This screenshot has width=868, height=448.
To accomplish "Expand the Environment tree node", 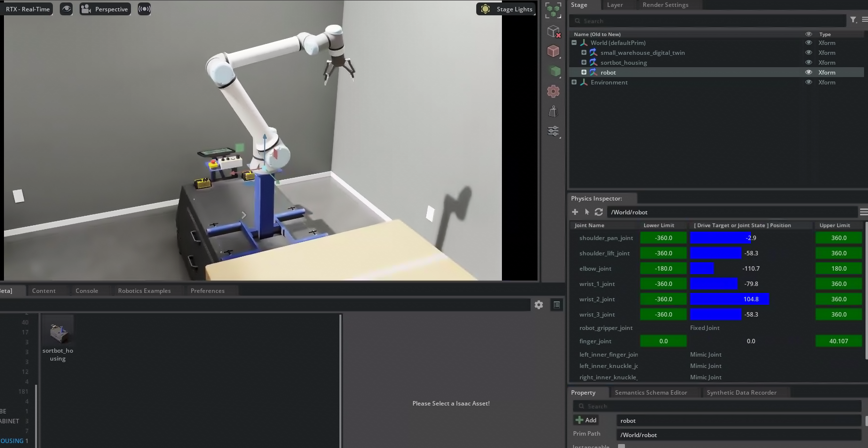I will click(574, 82).
